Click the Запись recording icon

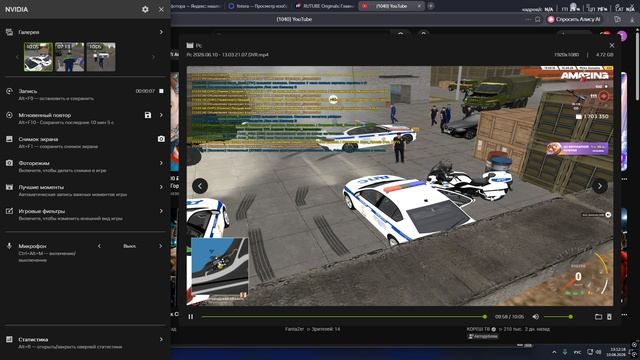pos(9,91)
